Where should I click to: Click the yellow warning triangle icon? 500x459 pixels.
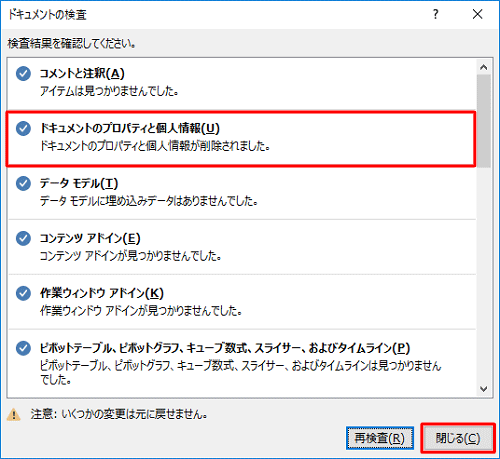coord(14,415)
